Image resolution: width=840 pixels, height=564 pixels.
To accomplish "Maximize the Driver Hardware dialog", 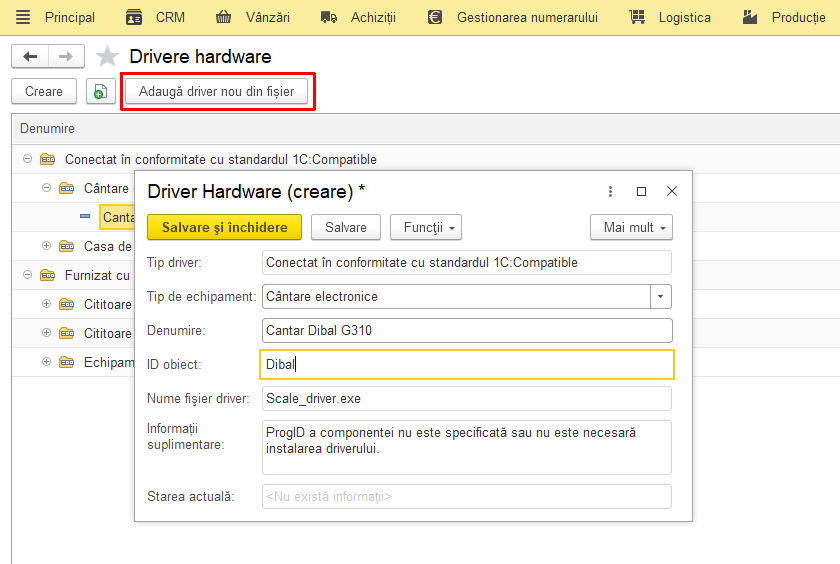I will [641, 191].
